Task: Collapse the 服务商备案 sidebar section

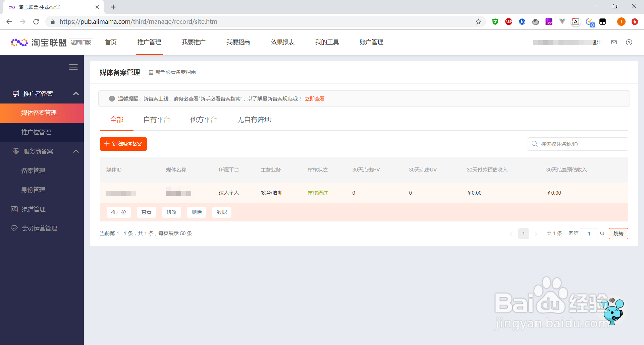Action: tap(76, 151)
